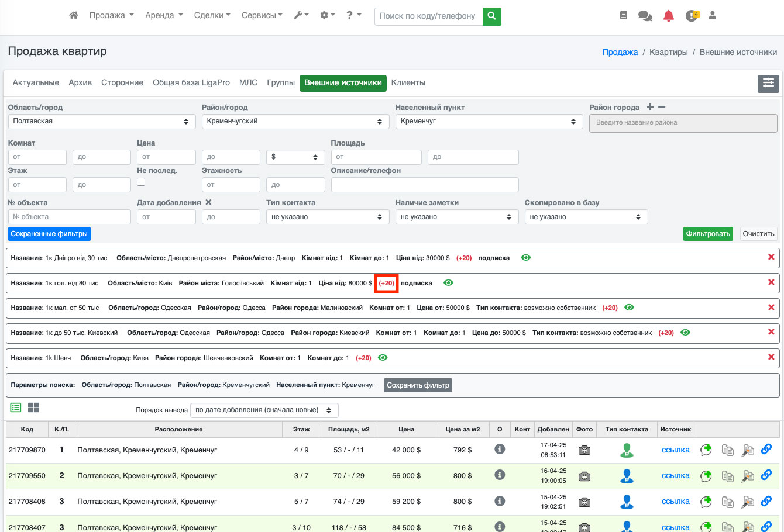Click the green search magnifier button

[491, 16]
